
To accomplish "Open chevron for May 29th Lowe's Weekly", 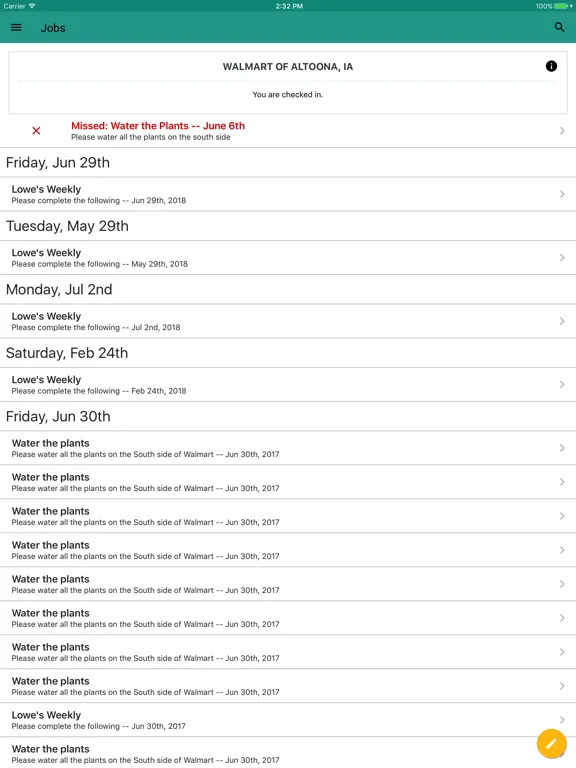I will pyautogui.click(x=562, y=258).
